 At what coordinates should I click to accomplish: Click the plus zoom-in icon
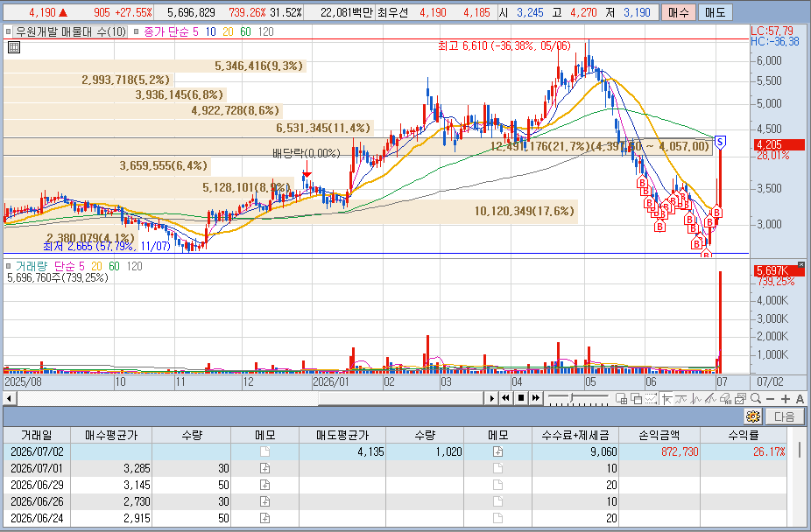(x=785, y=399)
